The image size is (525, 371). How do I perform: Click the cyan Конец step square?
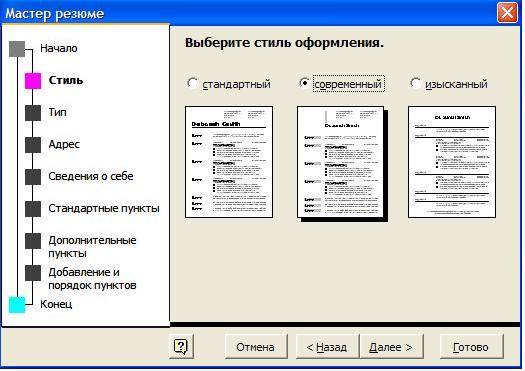tap(17, 305)
